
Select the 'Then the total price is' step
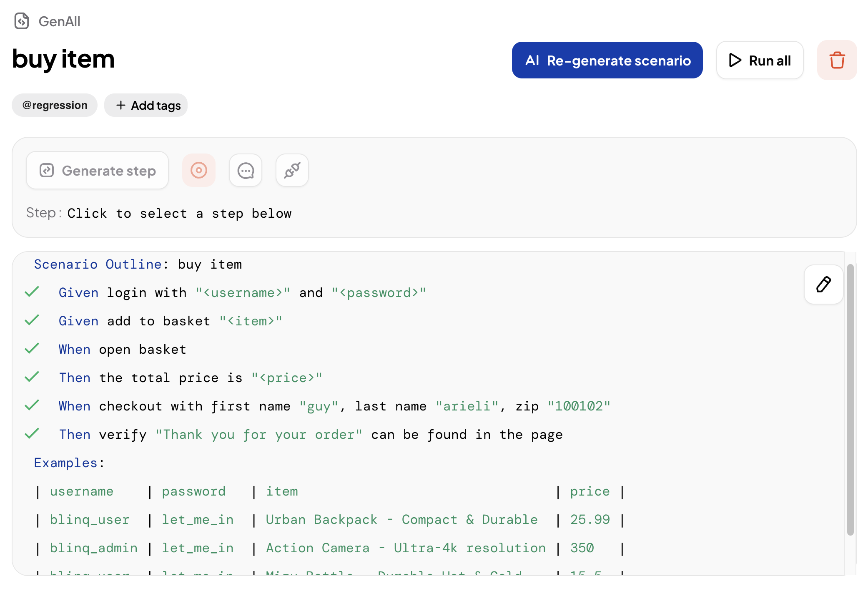tap(191, 378)
